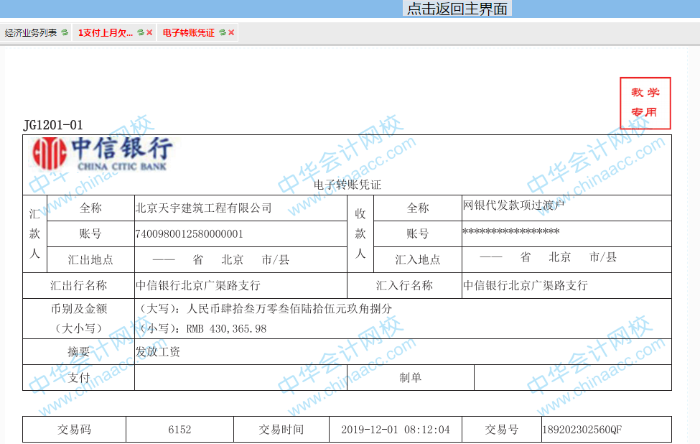The height and width of the screenshot is (444, 700).
Task: Click the masked payee account number
Action: click(x=510, y=232)
